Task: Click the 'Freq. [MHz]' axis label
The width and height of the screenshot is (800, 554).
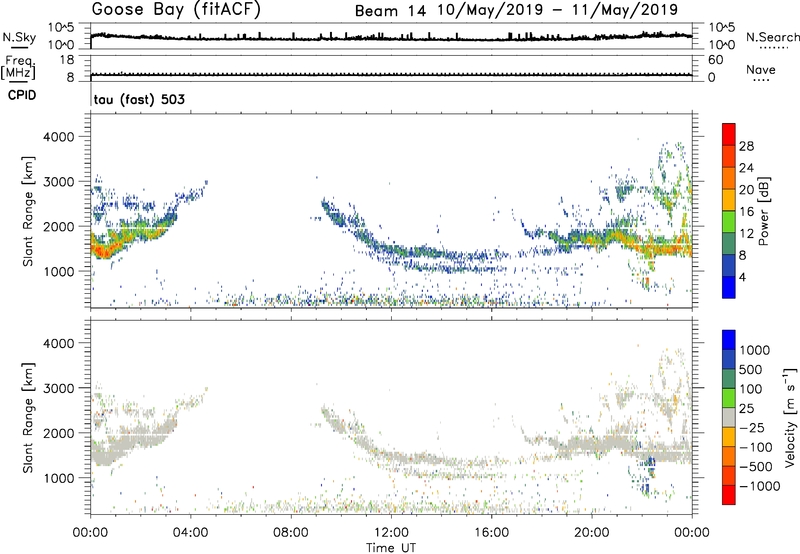Action: pos(18,67)
